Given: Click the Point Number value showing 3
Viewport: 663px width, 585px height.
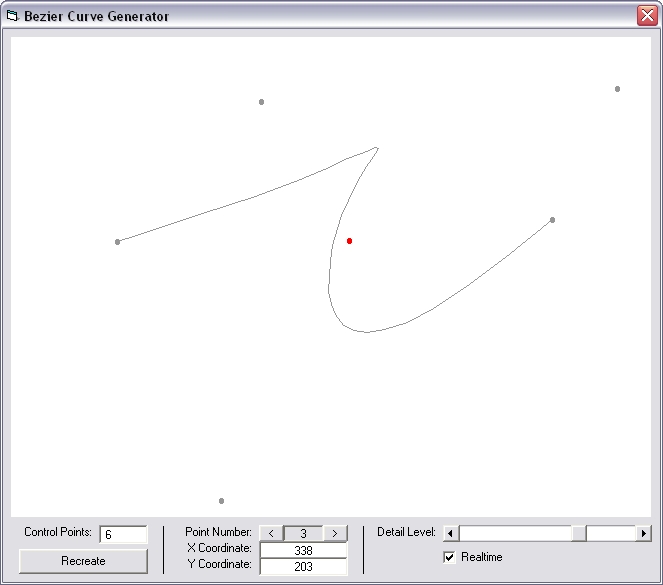Looking at the screenshot, I should click(303, 533).
